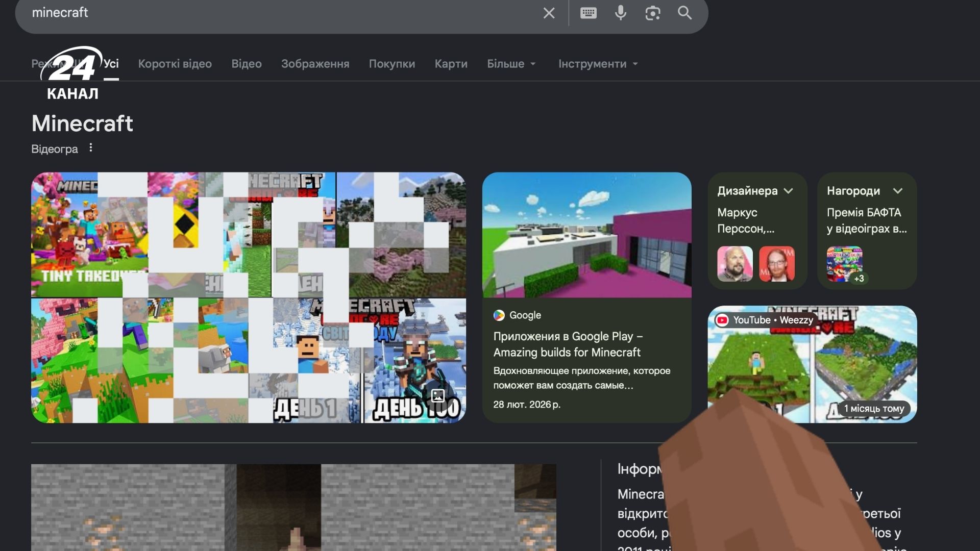Switch to Короткі відео tab

(175, 64)
